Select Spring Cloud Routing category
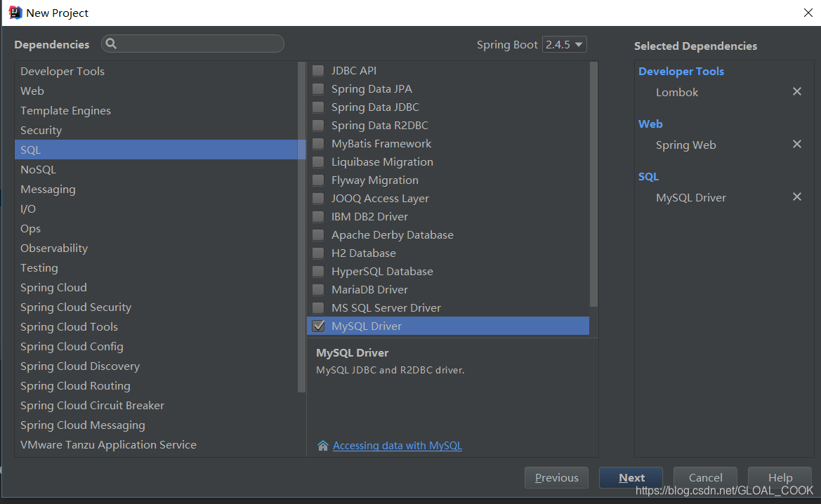Screen dimensions: 821x504 157,385
